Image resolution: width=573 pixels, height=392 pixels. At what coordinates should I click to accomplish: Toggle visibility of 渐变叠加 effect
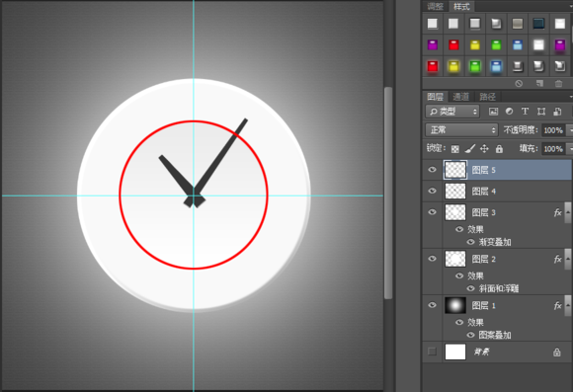click(470, 242)
